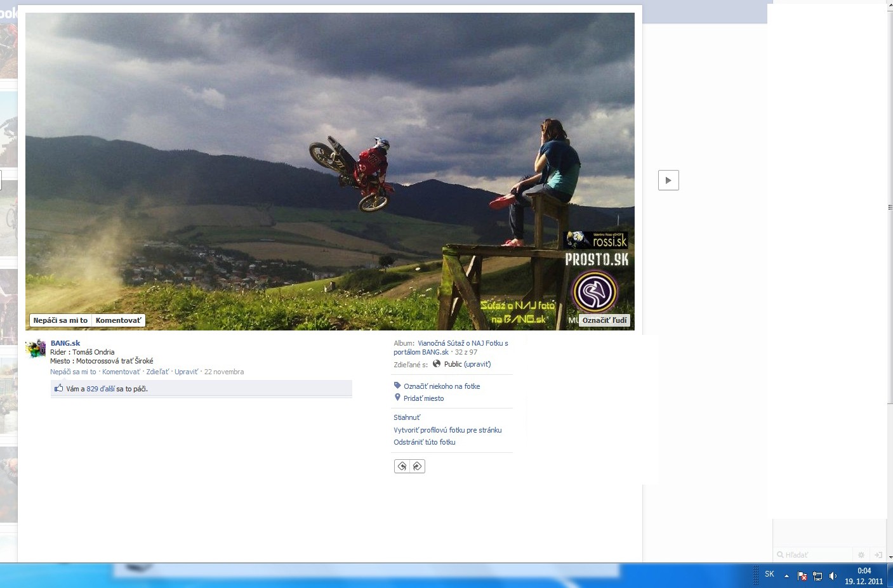Go to the next photo with arrow button
This screenshot has height=588, width=893.
[x=668, y=180]
